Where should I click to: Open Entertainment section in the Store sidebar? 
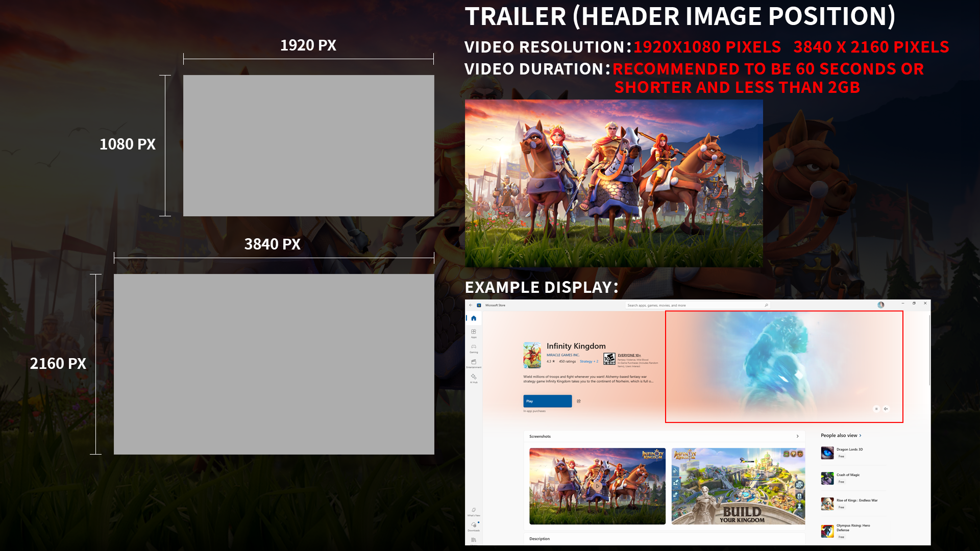[474, 363]
